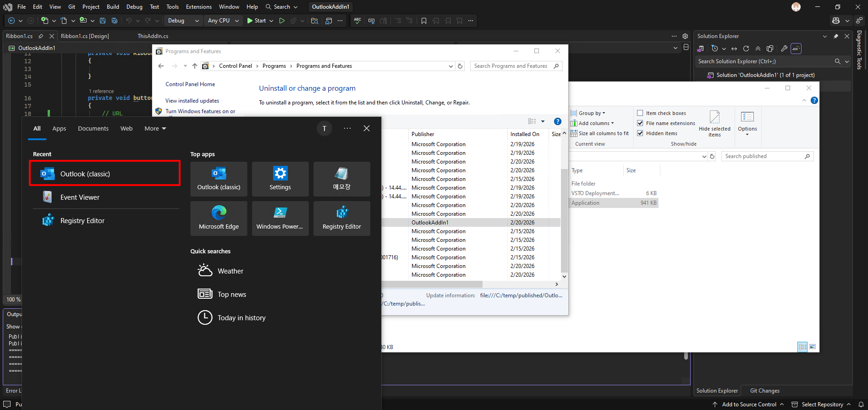Open view options dropdown in Programs and Features
Screen dimensions: 868x410
[543, 121]
